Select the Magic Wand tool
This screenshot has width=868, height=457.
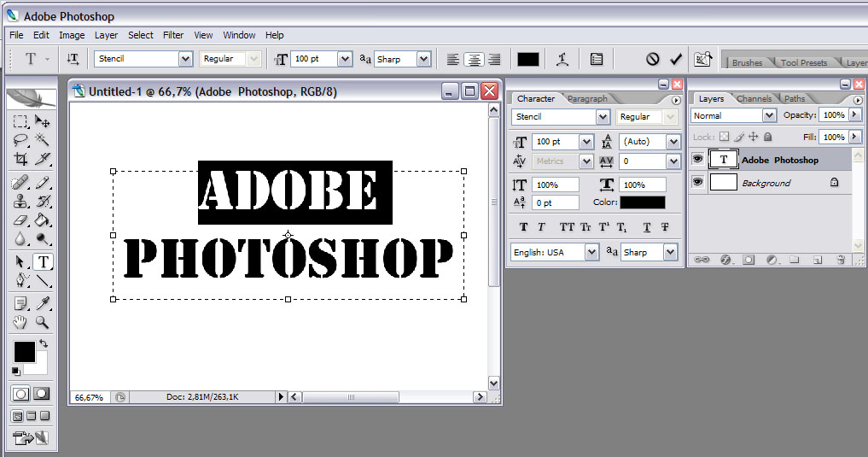point(43,139)
